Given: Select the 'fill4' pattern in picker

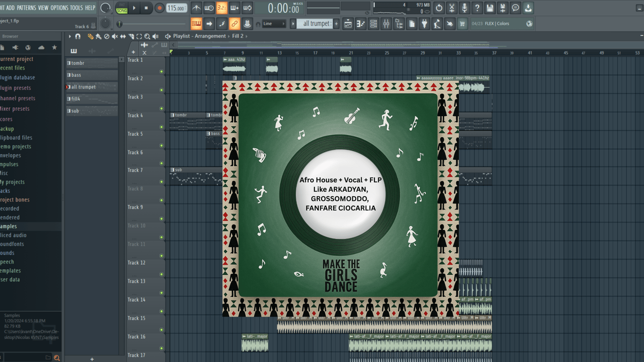Looking at the screenshot, I should point(92,99).
